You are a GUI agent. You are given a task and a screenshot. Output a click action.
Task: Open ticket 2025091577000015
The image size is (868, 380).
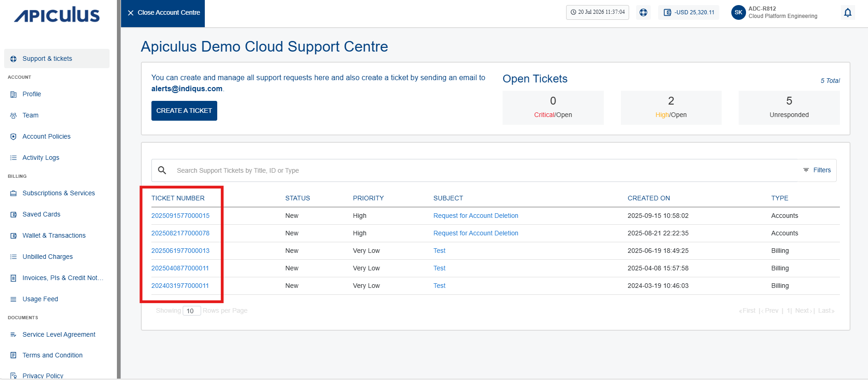(180, 216)
